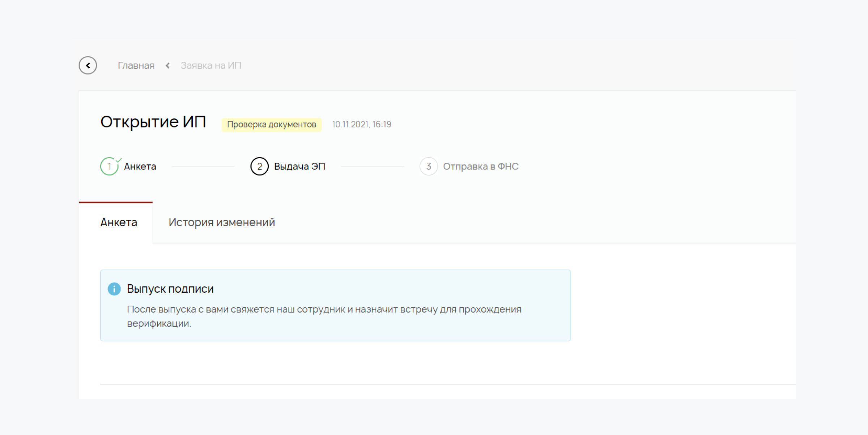Click the step 2 circle icon
Image resolution: width=868 pixels, height=435 pixels.
pos(259,167)
